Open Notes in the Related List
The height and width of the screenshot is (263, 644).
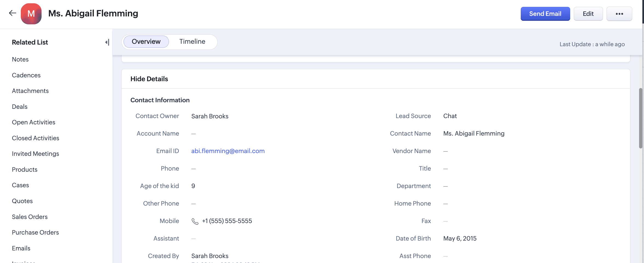pos(20,59)
